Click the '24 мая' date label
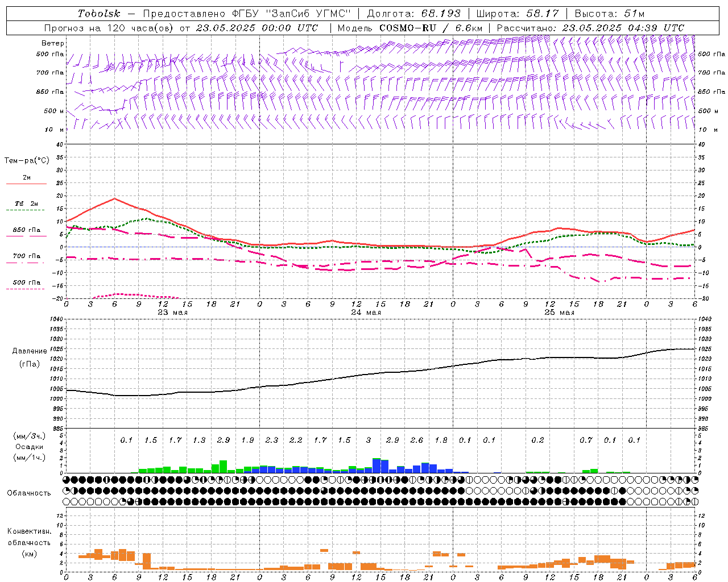 366,313
